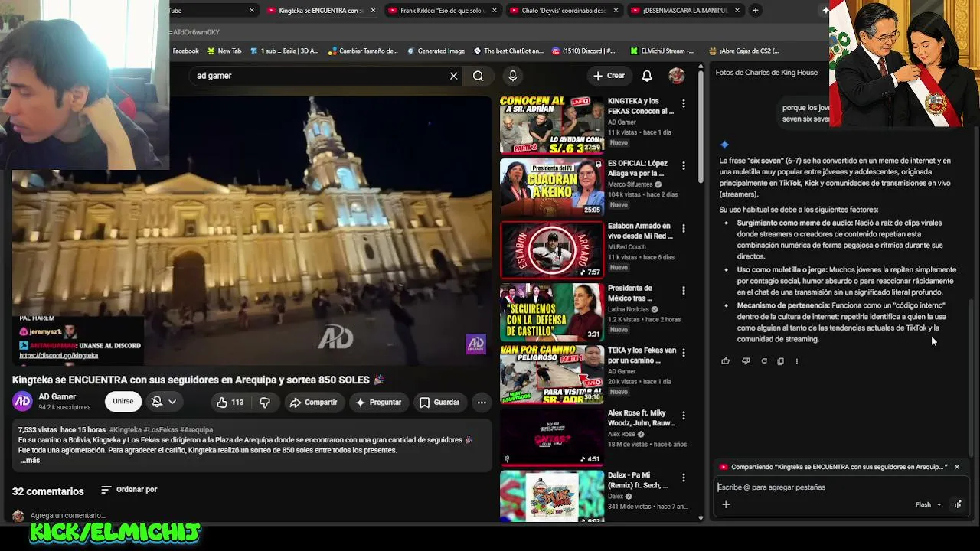Open the 'ELMichiJ Stream' bookmark
Image resolution: width=980 pixels, height=551 pixels.
(662, 51)
